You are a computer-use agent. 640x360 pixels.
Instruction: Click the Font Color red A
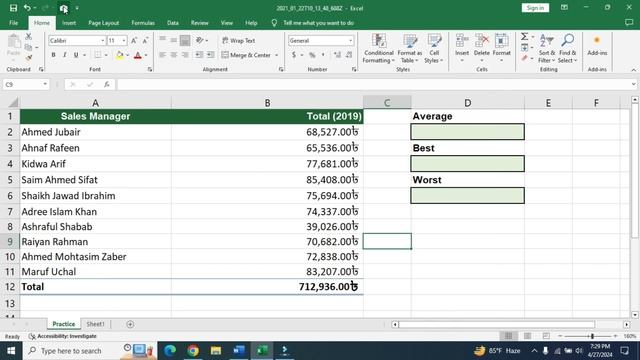138,55
